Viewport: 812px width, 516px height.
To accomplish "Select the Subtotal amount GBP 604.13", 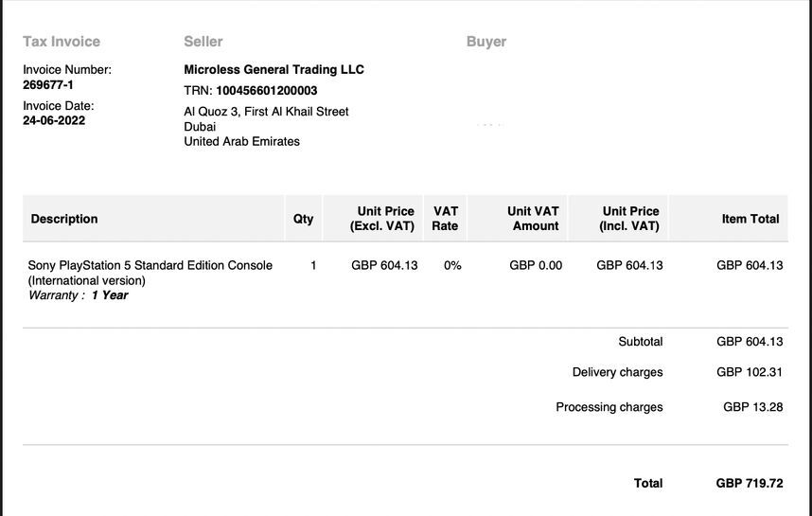I will pos(750,342).
